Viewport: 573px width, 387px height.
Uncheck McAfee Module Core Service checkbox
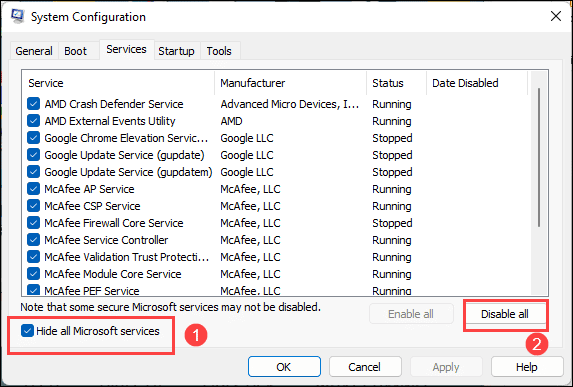click(33, 274)
